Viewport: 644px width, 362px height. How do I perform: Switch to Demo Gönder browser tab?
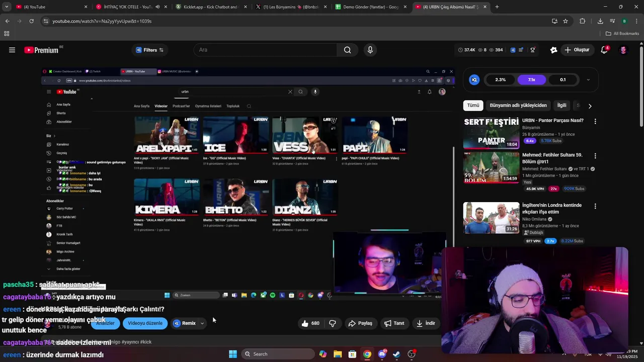(371, 7)
